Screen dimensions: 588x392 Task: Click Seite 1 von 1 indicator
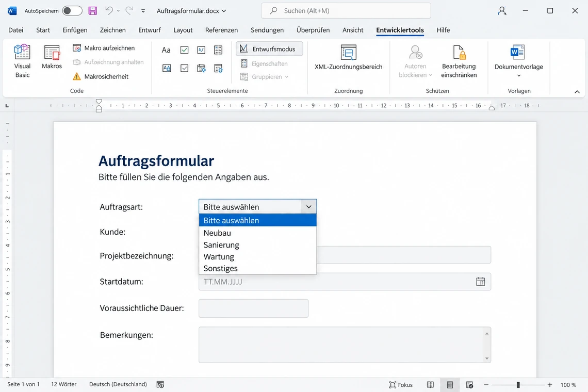click(x=23, y=384)
